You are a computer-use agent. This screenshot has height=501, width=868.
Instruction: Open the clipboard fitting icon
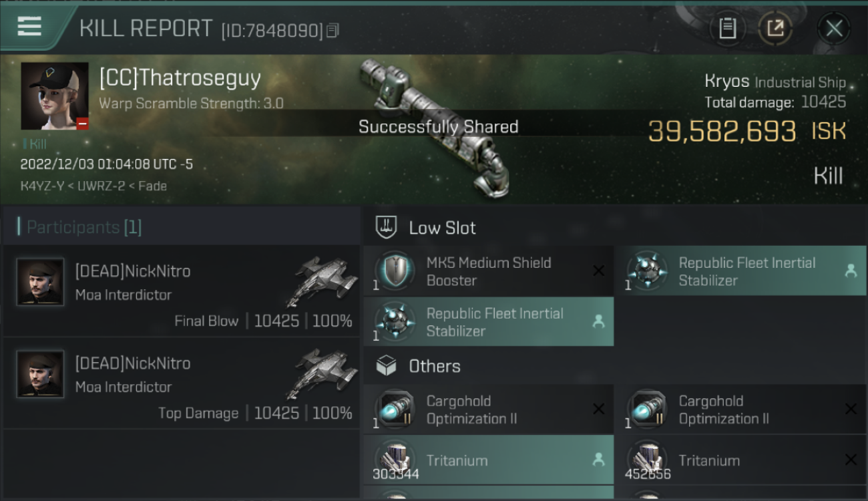(x=727, y=28)
